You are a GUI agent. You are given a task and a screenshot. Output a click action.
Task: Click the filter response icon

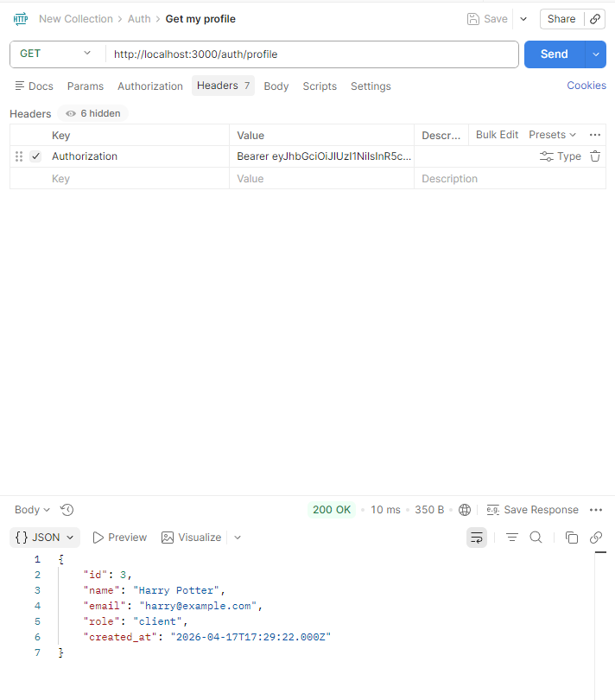pyautogui.click(x=511, y=538)
